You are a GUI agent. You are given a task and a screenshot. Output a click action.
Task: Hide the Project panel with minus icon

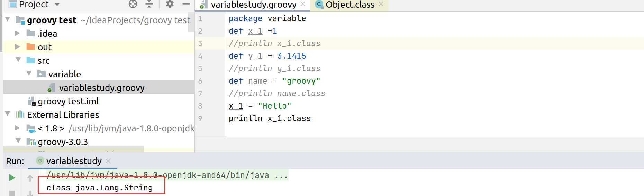[x=186, y=4]
